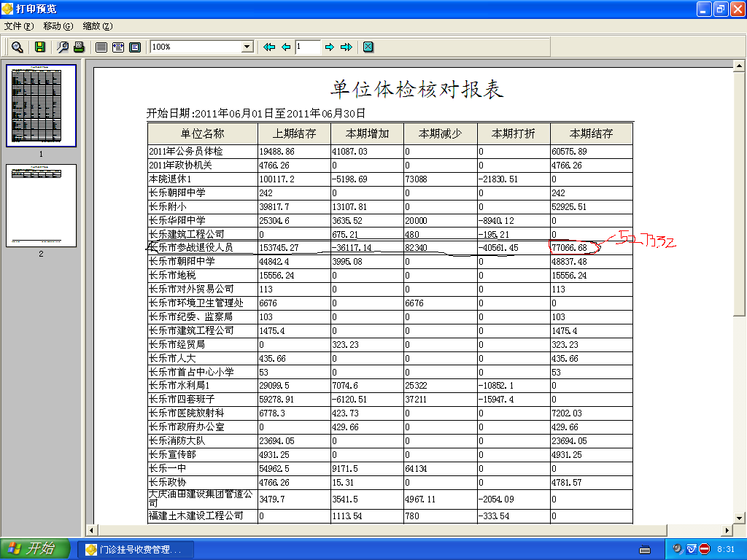Image resolution: width=747 pixels, height=560 pixels.
Task: Click the red stop tray icon
Action: tap(705, 549)
